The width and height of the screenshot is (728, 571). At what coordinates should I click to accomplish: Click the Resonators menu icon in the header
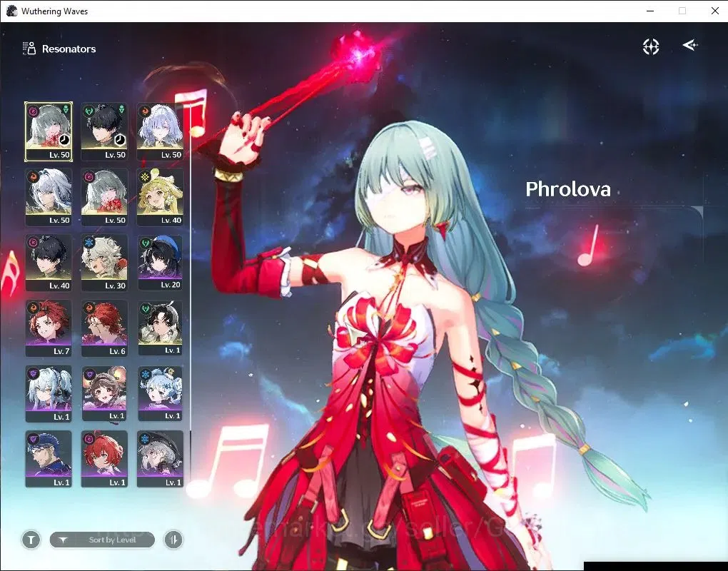29,49
